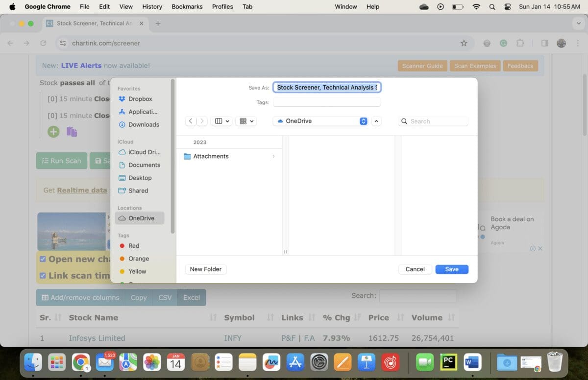Open the Bookmarks menu in menu bar
The height and width of the screenshot is (380, 588).
187,6
